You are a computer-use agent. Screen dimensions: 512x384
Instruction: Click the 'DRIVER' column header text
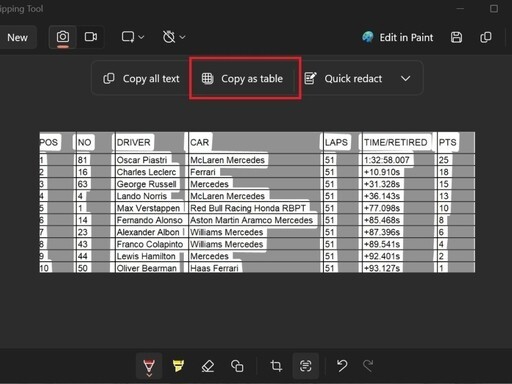coord(133,142)
